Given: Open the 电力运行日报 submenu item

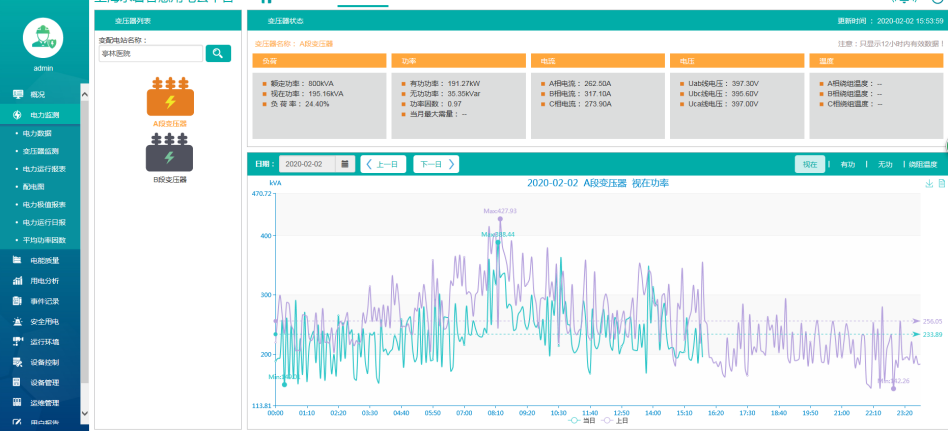Looking at the screenshot, I should (x=46, y=222).
